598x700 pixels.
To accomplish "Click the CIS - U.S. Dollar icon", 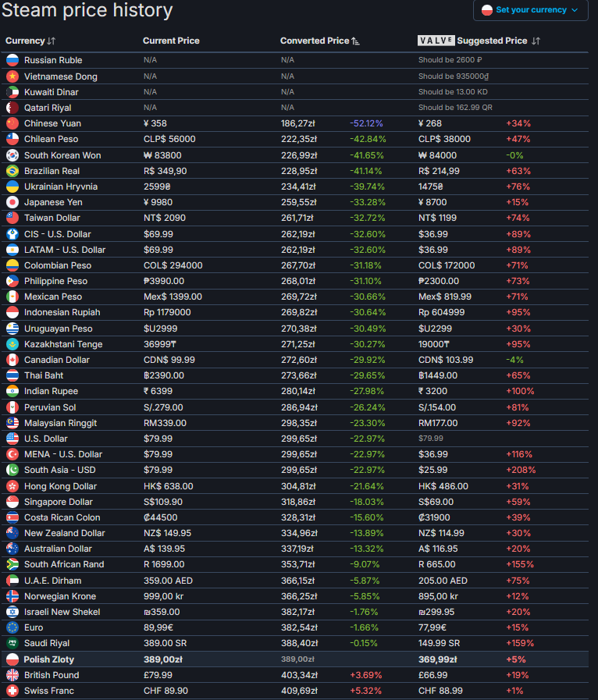I will [12, 234].
